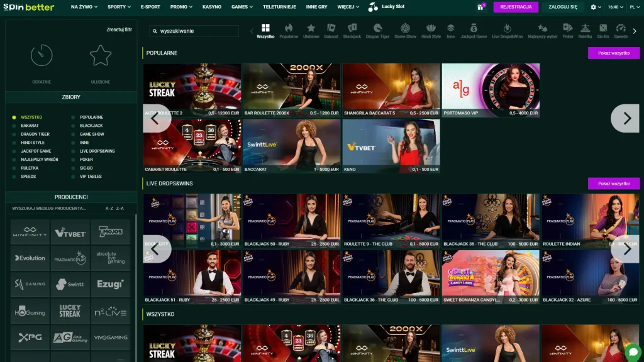This screenshot has height=362, width=644.
Task: Open the live chat bubble icon
Action: click(x=633, y=352)
